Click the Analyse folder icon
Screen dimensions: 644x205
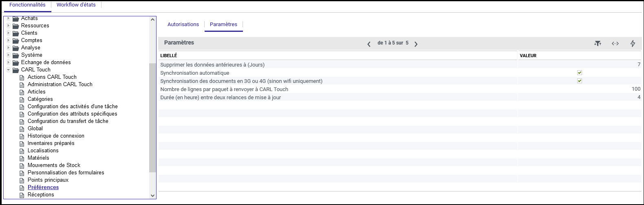point(16,48)
